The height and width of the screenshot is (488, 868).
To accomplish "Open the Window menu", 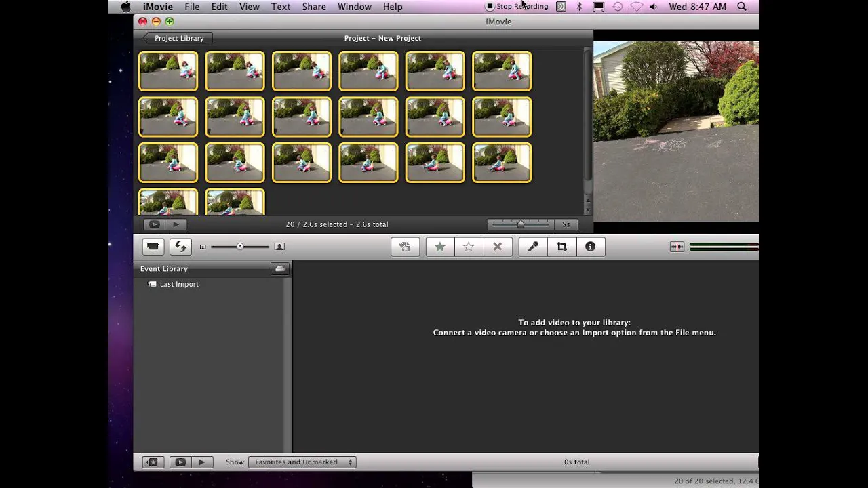I will point(355,7).
